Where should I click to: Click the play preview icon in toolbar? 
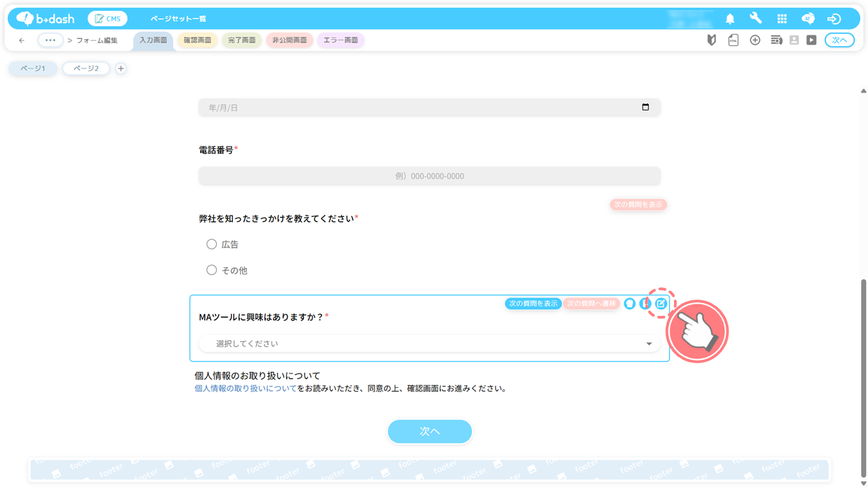click(811, 41)
